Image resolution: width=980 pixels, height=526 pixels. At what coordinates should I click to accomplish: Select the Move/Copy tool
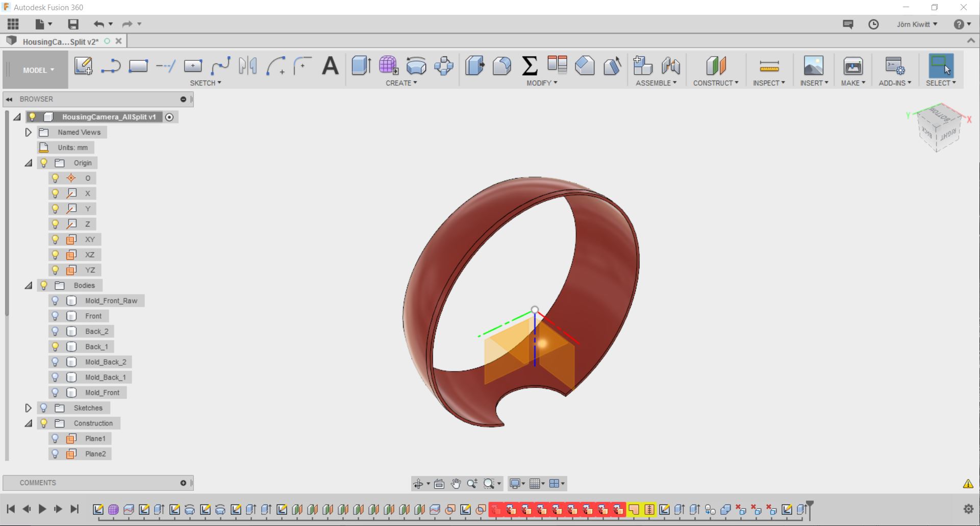click(x=444, y=66)
